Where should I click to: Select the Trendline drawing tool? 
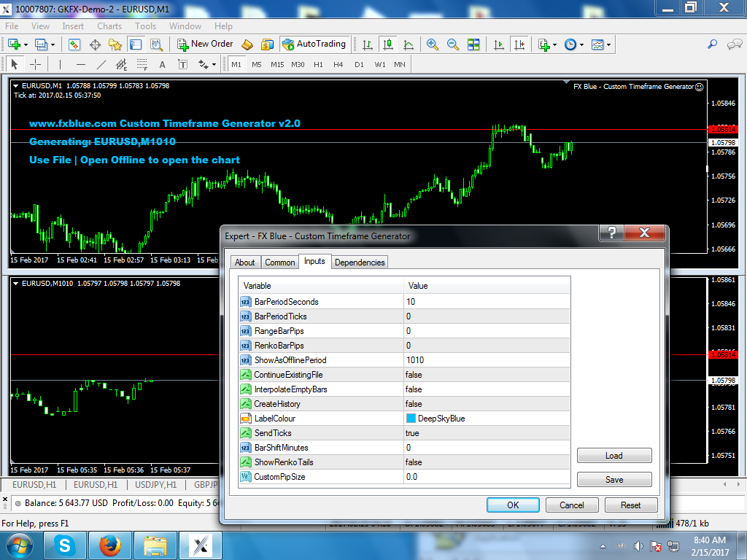(x=101, y=64)
